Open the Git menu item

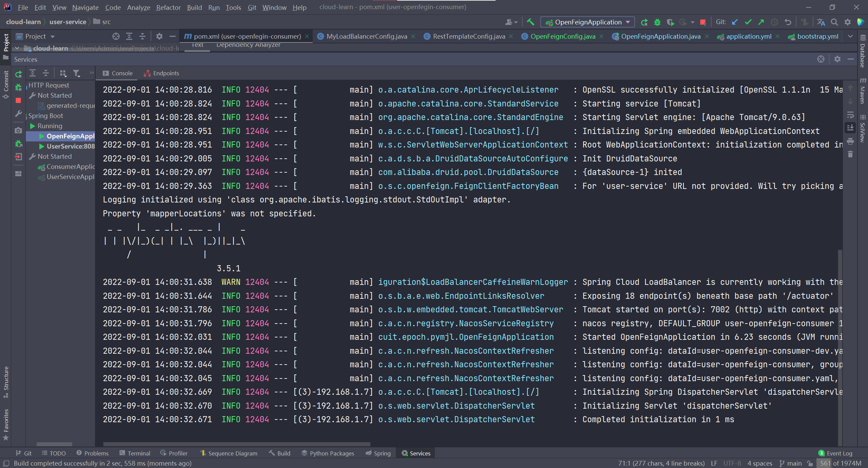tap(252, 6)
